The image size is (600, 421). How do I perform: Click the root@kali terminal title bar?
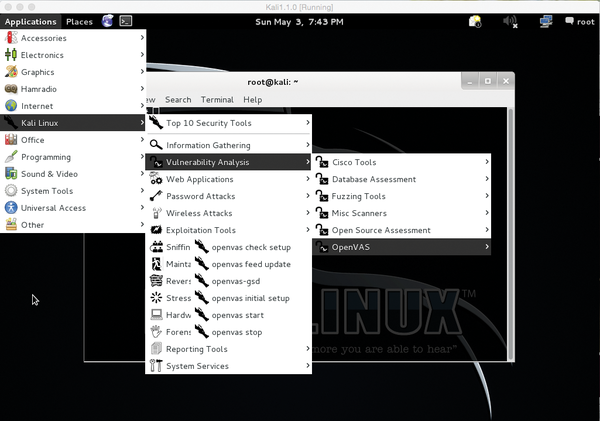pos(272,82)
